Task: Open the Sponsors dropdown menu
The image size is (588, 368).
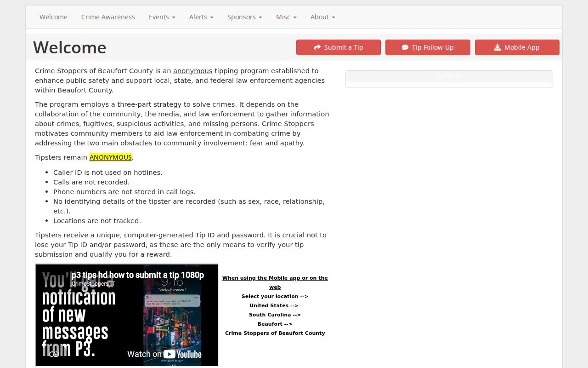Action: coord(244,17)
